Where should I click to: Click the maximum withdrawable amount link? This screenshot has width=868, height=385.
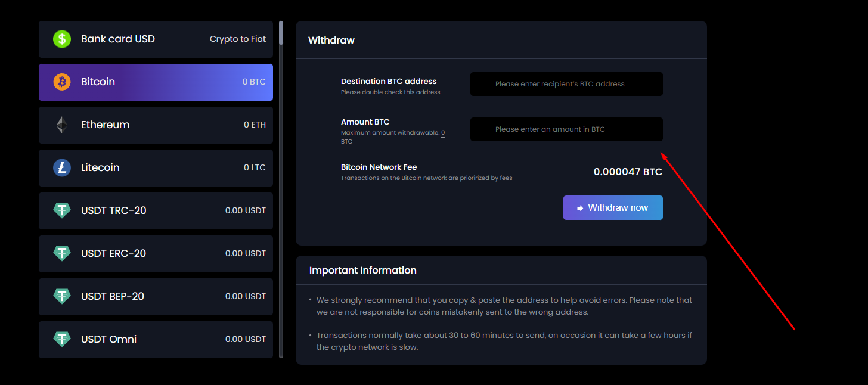click(443, 133)
